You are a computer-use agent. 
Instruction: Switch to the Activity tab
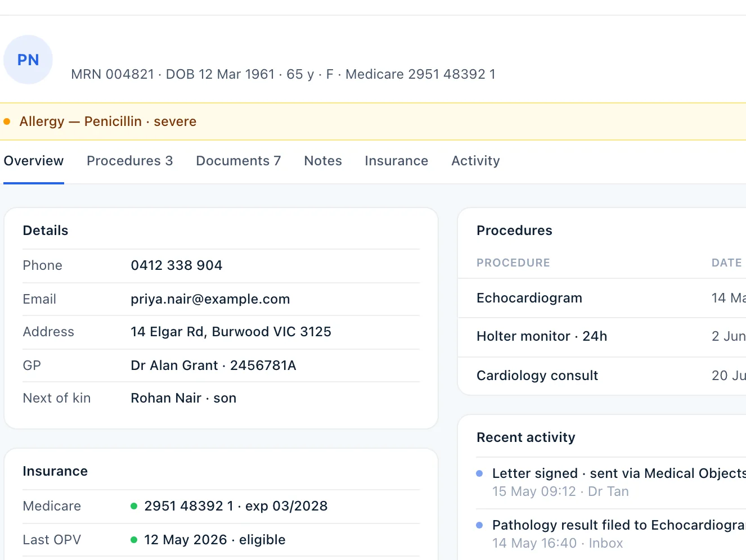pyautogui.click(x=475, y=161)
